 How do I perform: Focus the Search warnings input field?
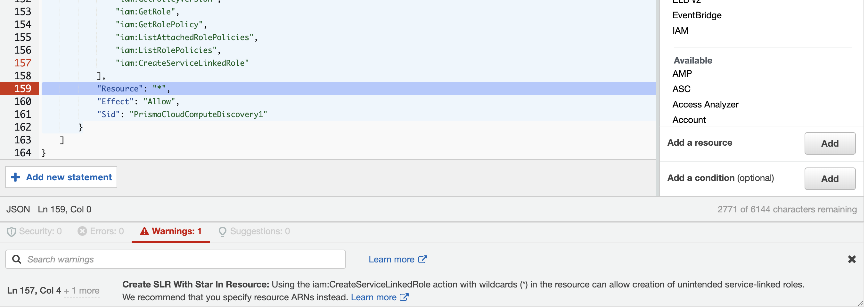coord(182,260)
